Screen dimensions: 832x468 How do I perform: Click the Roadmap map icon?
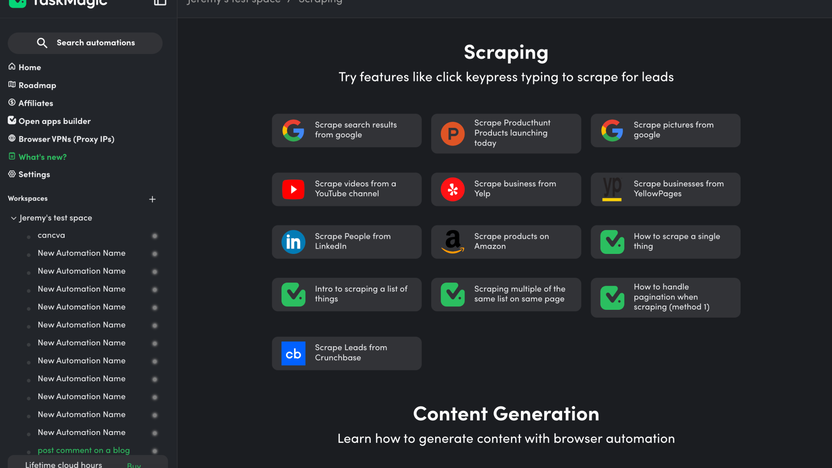[12, 85]
